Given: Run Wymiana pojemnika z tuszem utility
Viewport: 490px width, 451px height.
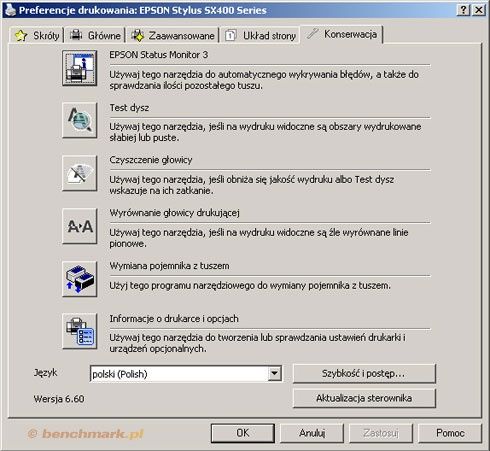Looking at the screenshot, I should point(80,279).
